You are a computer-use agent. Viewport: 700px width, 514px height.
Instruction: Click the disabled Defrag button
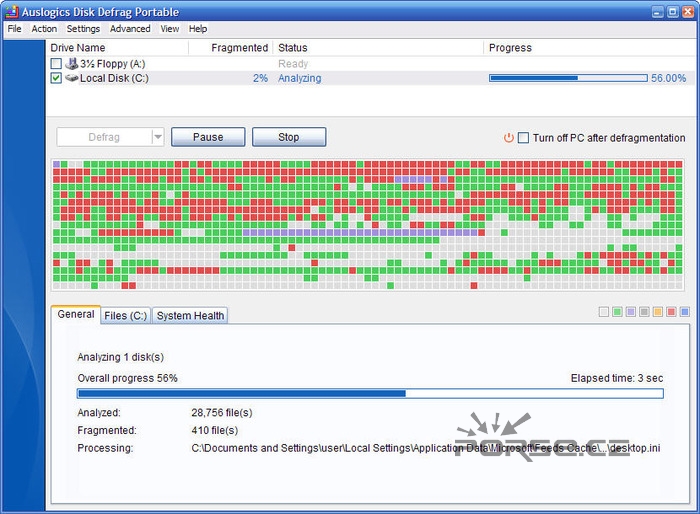click(x=104, y=137)
